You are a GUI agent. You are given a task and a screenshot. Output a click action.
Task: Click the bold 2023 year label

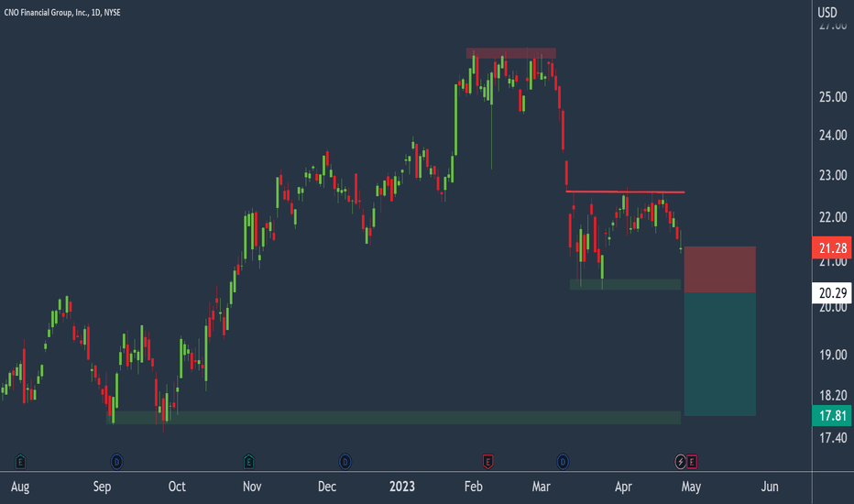(x=402, y=486)
